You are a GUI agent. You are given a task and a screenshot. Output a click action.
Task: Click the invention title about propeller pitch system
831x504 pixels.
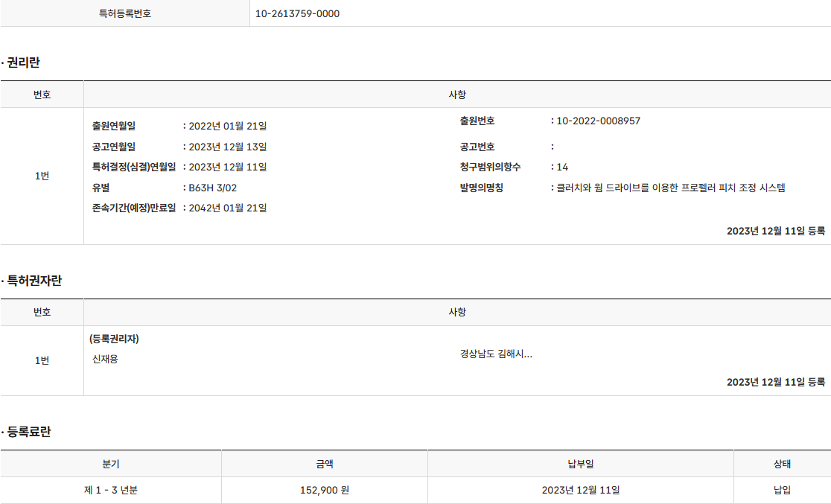(670, 188)
